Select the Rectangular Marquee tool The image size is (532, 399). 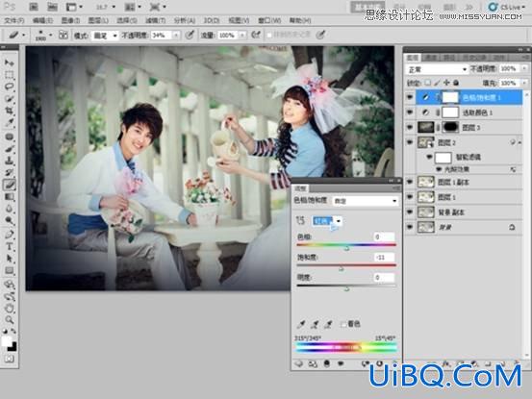pyautogui.click(x=9, y=75)
